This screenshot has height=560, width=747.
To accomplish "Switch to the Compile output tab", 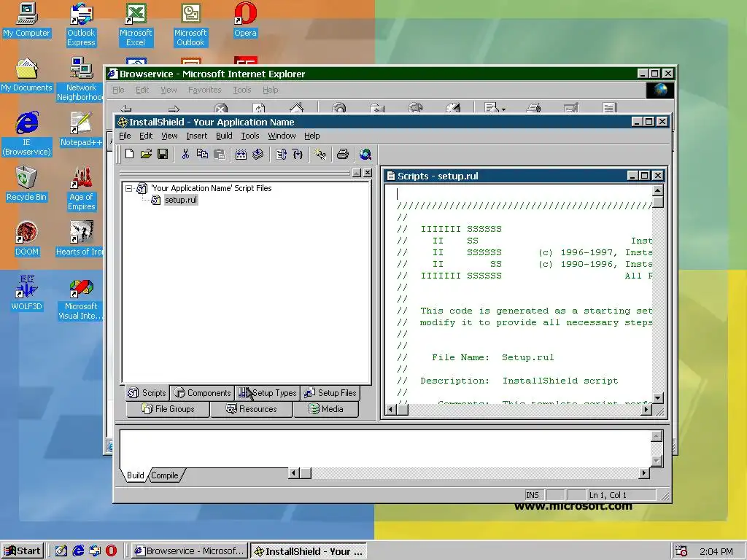I will [165, 475].
